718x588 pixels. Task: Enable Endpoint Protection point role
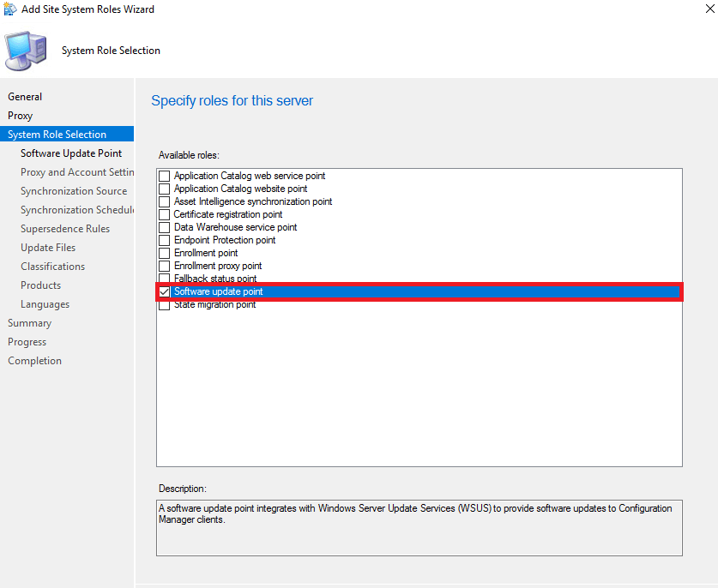pyautogui.click(x=163, y=240)
